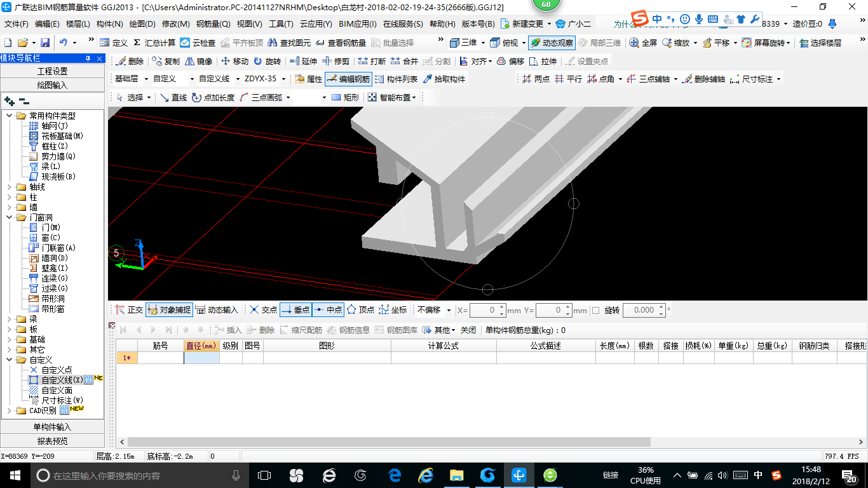Check the 旋转 rotation checkbox
868x488 pixels.
coord(595,310)
